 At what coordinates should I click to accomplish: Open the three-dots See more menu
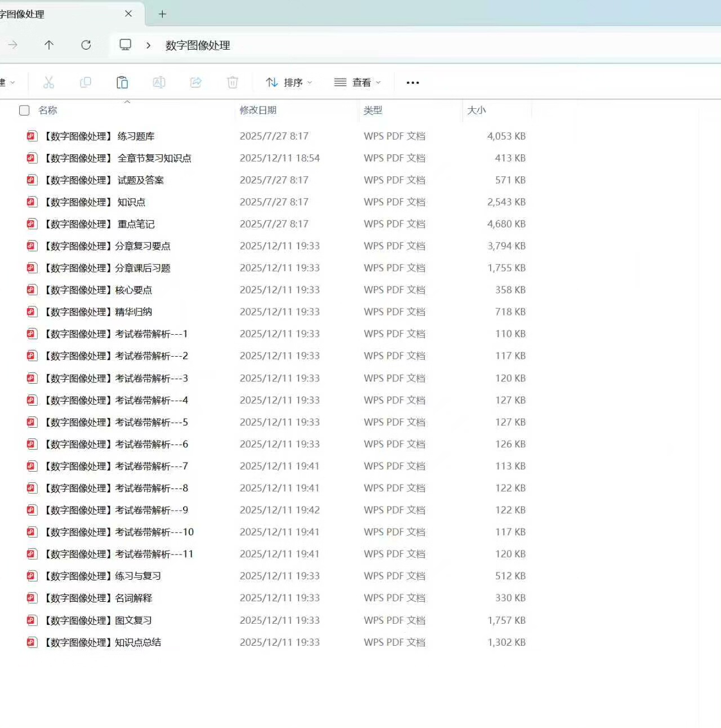click(413, 83)
